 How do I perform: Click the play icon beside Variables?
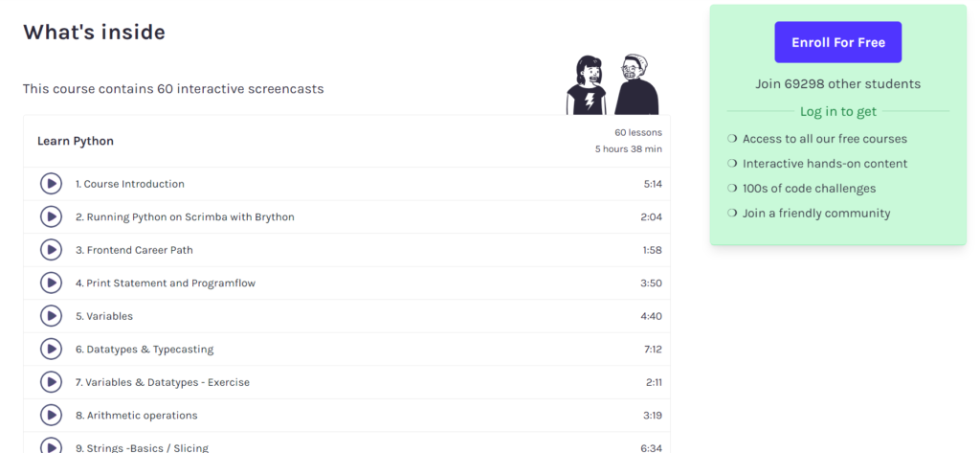tap(52, 316)
